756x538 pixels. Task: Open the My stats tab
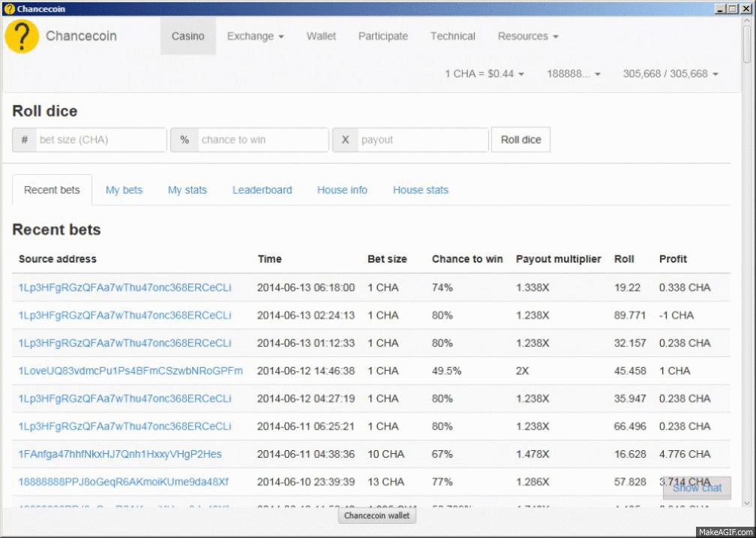(187, 190)
